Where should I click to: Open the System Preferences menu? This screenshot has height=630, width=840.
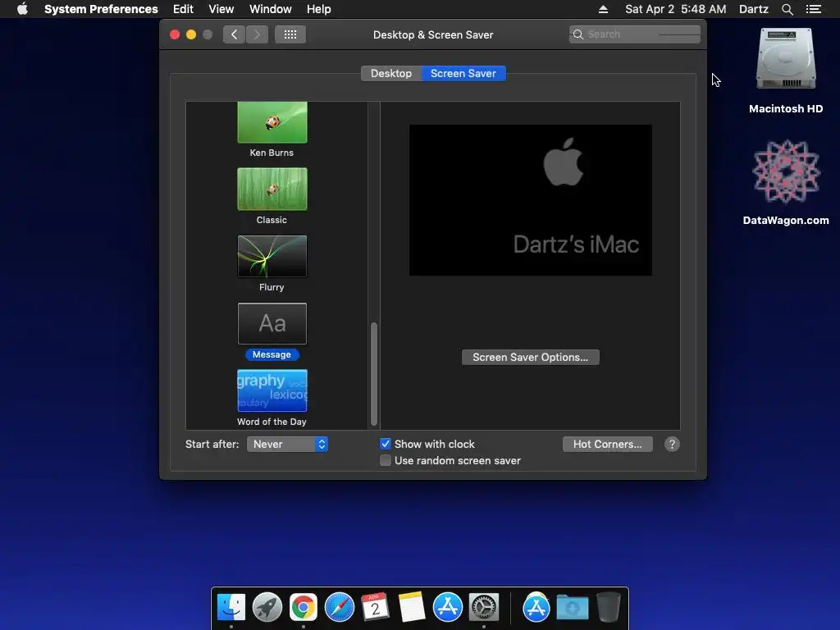(101, 9)
